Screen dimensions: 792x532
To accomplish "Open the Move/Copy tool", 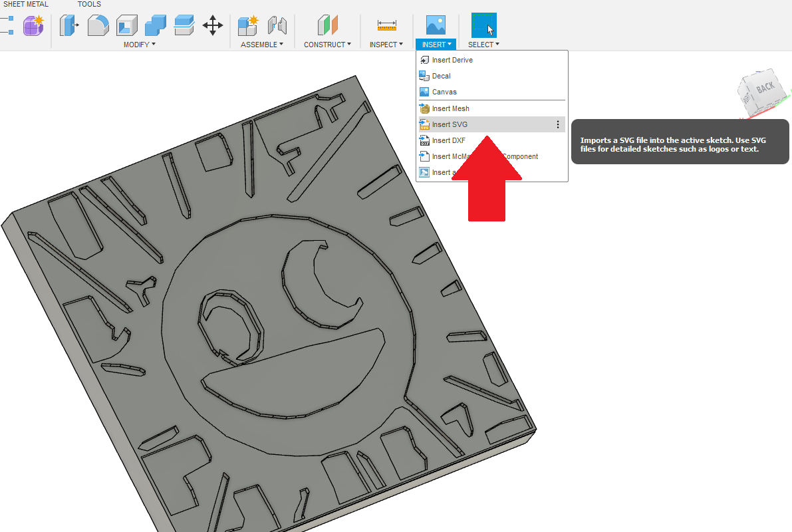I will (212, 25).
